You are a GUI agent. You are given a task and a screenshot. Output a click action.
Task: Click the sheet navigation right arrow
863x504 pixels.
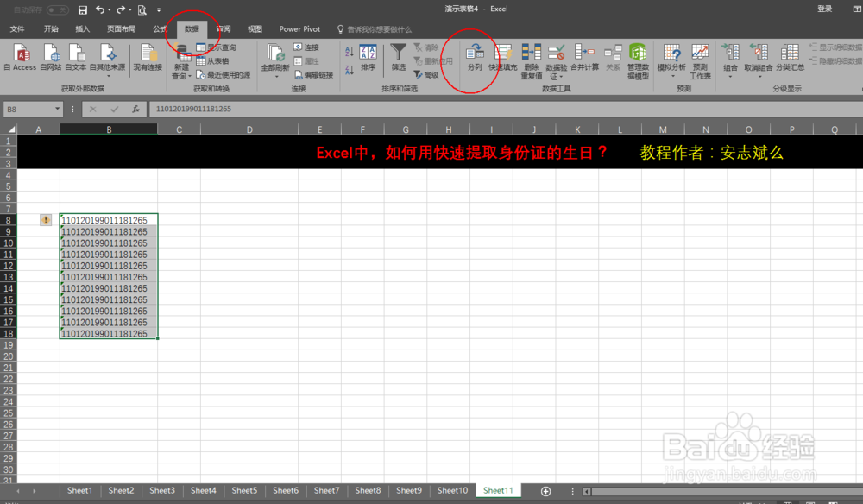35,491
